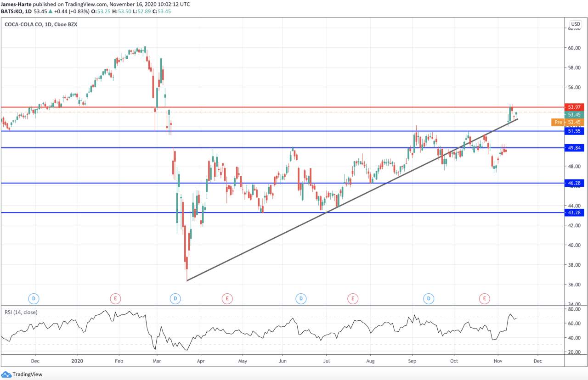Image resolution: width=588 pixels, height=380 pixels.
Task: Click the dividend D marker before December 2019
Action: 34,298
